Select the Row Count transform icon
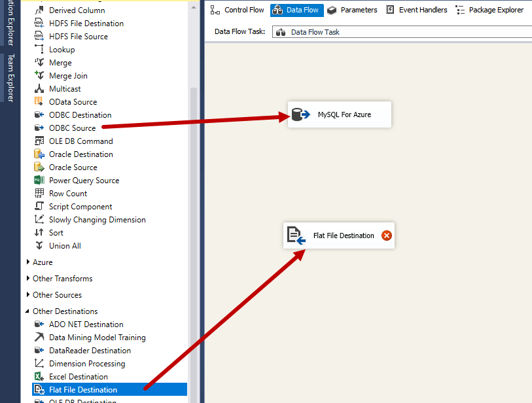The image size is (532, 403). [39, 193]
